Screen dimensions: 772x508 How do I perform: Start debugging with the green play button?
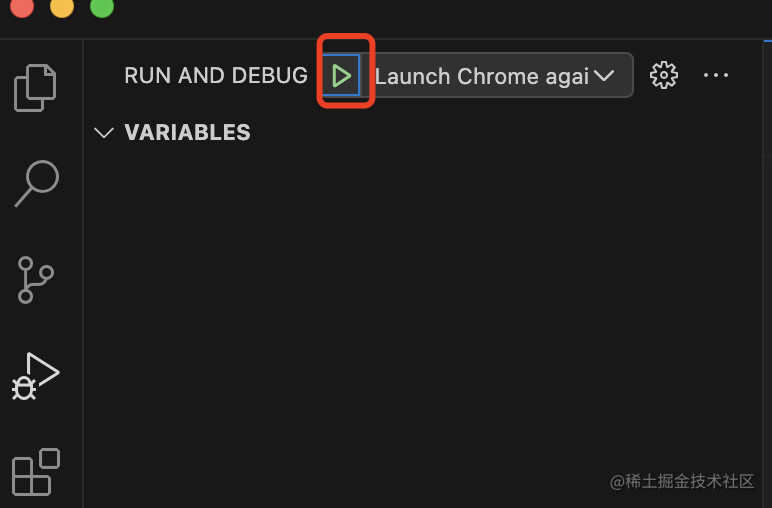point(341,76)
